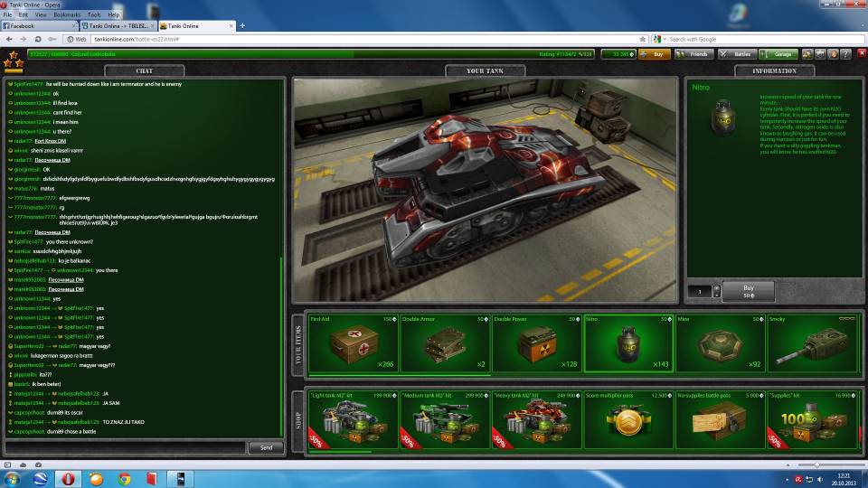Click the Buy button for Nitro
868x488 pixels.
click(749, 291)
